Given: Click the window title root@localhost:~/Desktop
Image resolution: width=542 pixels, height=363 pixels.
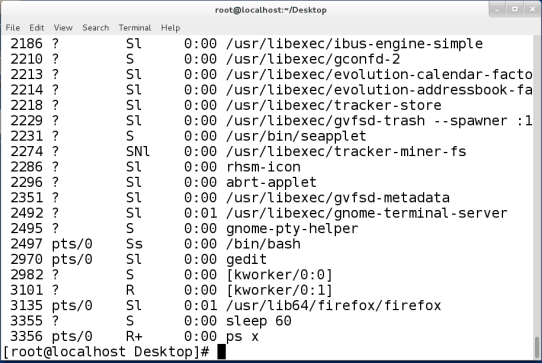Looking at the screenshot, I should pyautogui.click(x=271, y=10).
